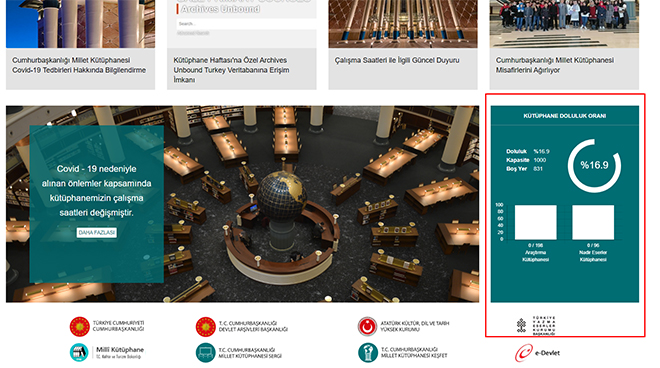Click the ornate hall ceiling thumbnail
660x368 pixels.
pyautogui.click(x=403, y=24)
